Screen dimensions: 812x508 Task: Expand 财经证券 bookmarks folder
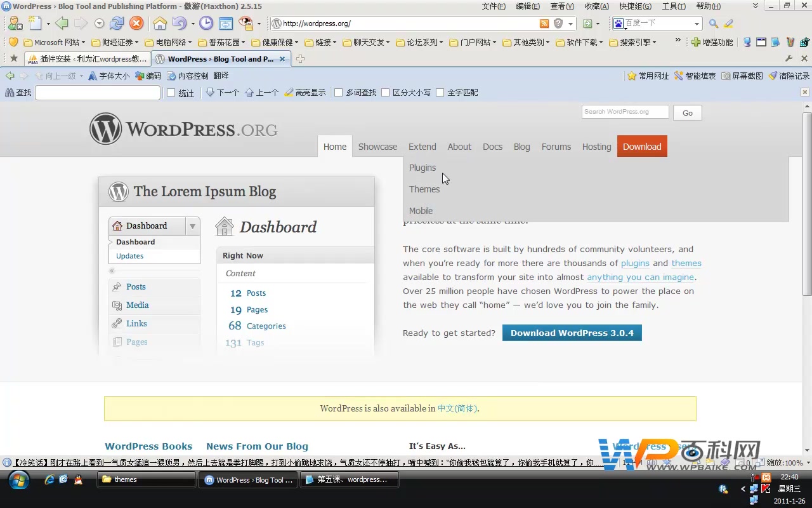(x=115, y=42)
